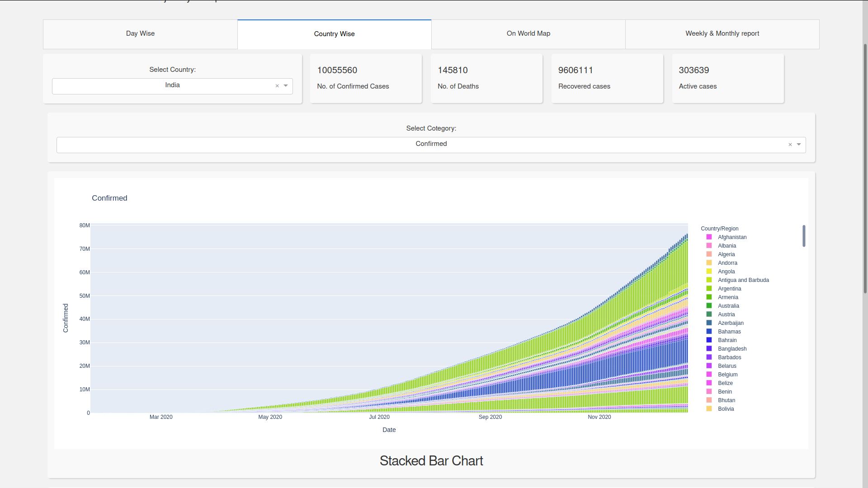Click the Confirmed Cases count value
The height and width of the screenshot is (488, 868).
coord(337,70)
